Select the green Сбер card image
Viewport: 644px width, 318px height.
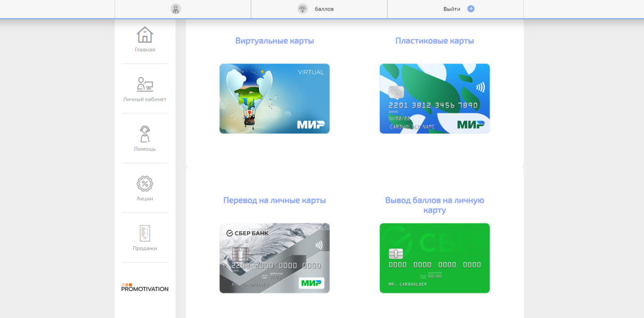pyautogui.click(x=435, y=258)
